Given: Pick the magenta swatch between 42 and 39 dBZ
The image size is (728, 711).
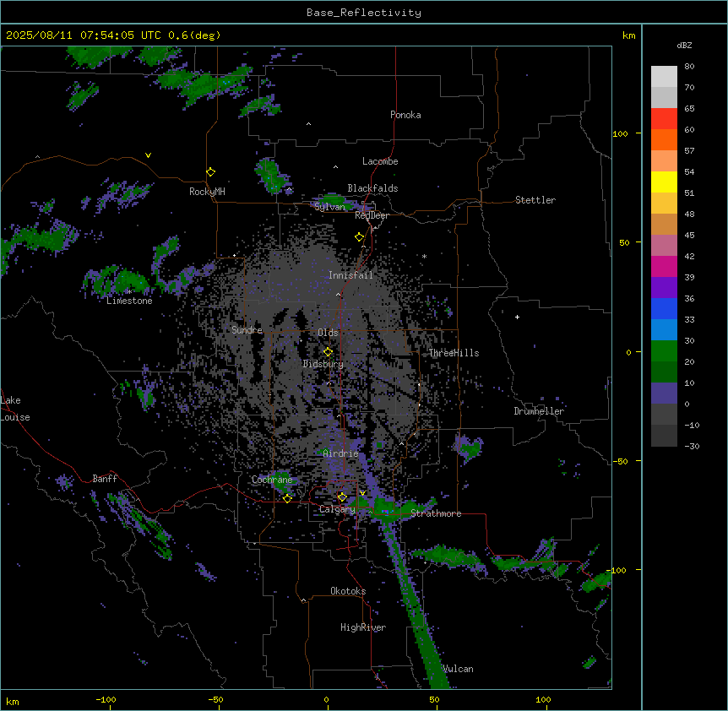Looking at the screenshot, I should 664,266.
